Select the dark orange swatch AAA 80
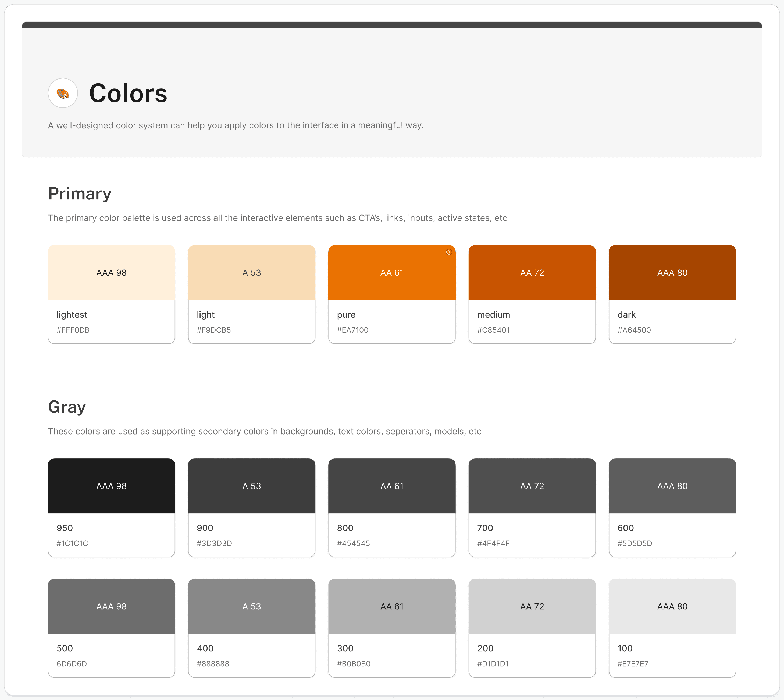The image size is (784, 700). (672, 273)
